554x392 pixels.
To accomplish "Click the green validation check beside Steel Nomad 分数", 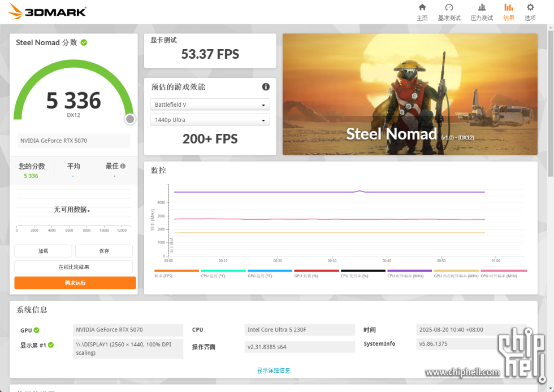I will [84, 42].
